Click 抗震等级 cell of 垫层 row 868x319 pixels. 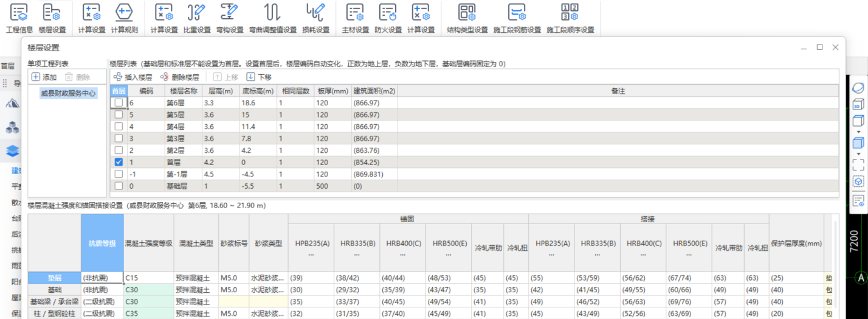[102, 278]
